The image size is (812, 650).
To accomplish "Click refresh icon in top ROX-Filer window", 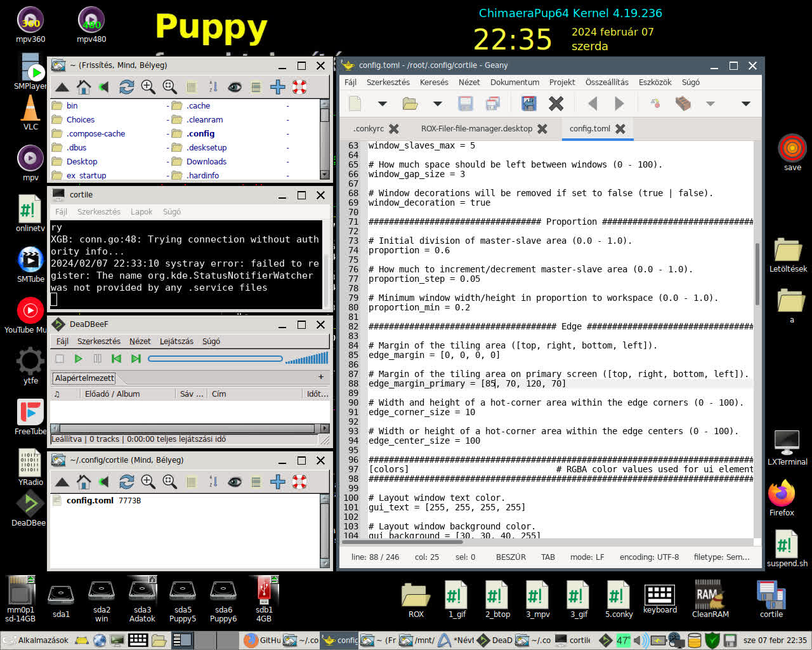I will click(127, 87).
